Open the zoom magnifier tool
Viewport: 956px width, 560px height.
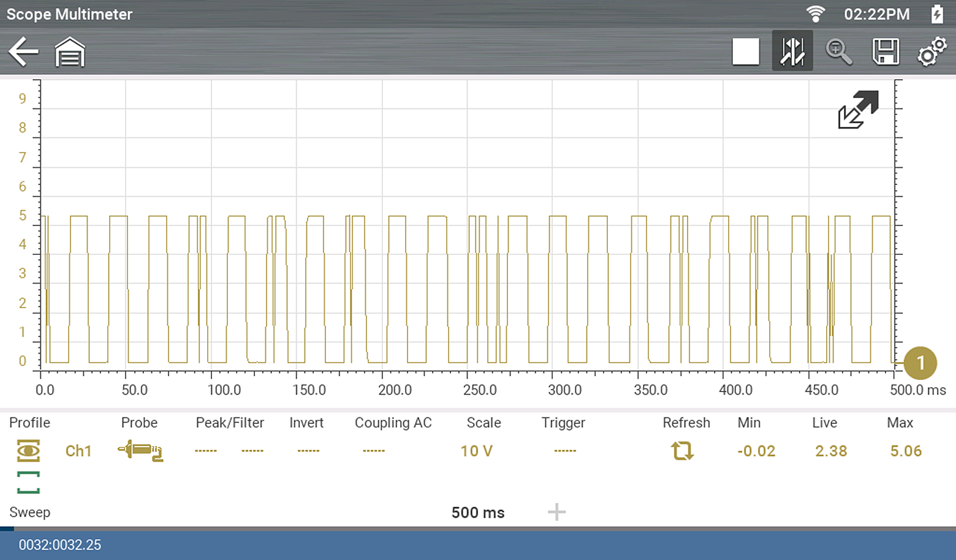[838, 51]
